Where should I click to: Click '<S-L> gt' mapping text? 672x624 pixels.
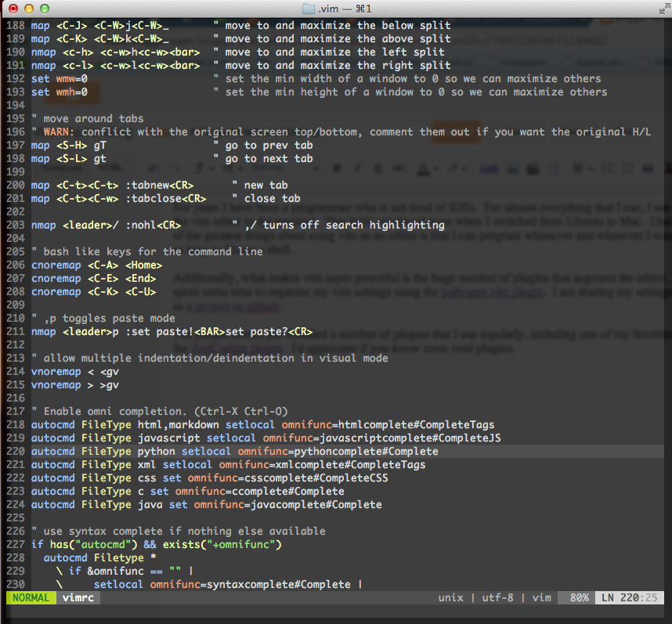pos(81,158)
